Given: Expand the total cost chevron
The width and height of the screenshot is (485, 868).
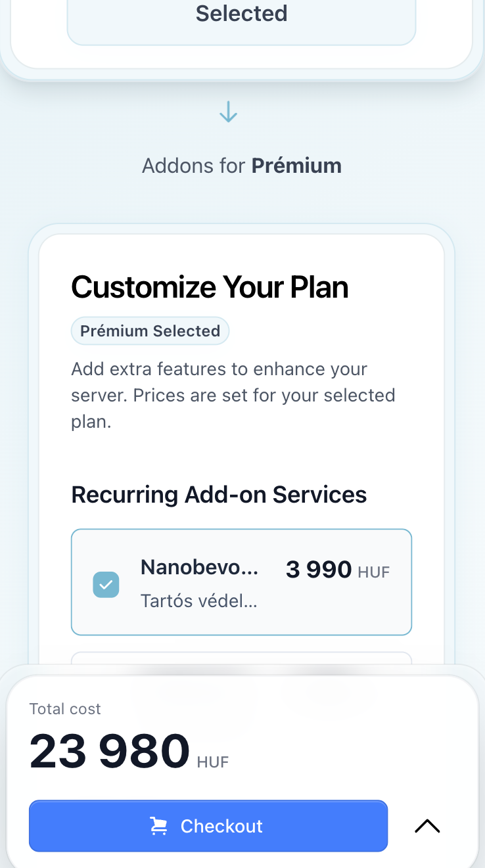Looking at the screenshot, I should click(x=427, y=826).
